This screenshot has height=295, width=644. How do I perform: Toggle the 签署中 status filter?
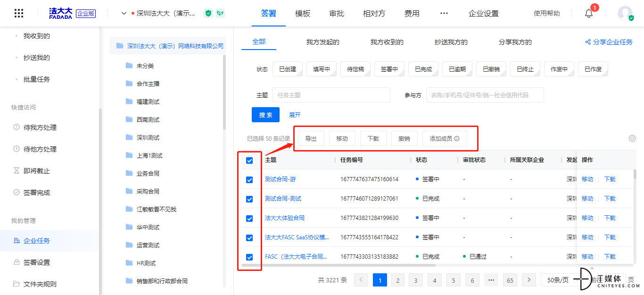pyautogui.click(x=389, y=69)
